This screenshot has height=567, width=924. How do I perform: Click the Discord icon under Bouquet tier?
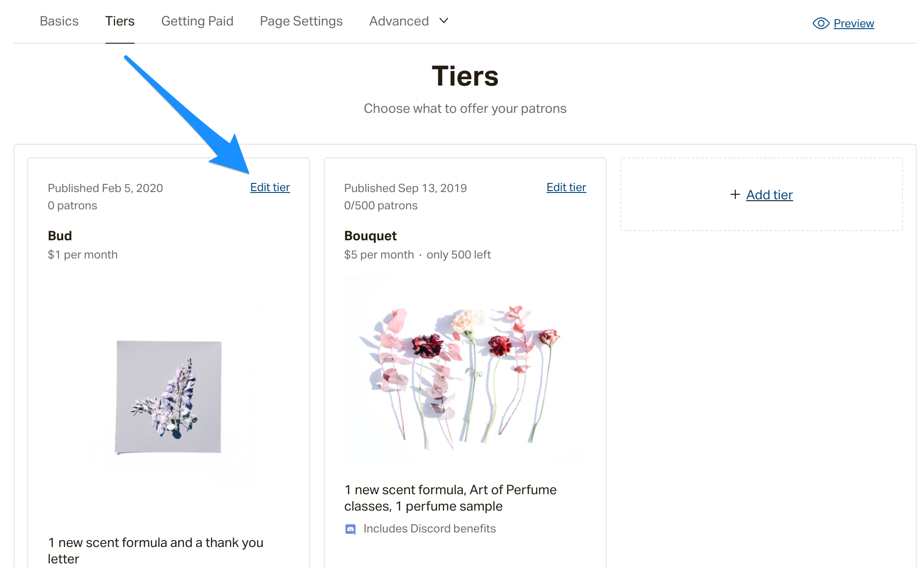pos(350,529)
